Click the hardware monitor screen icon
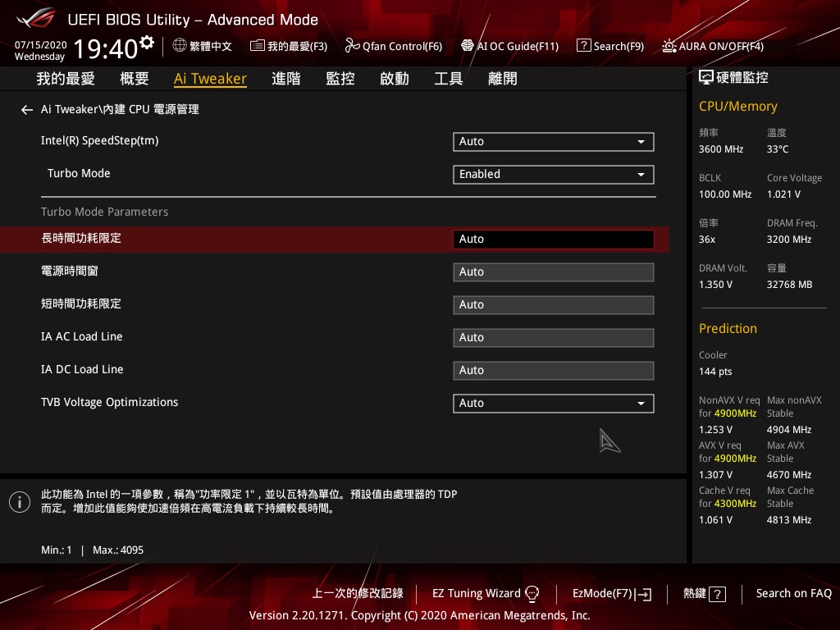The height and width of the screenshot is (630, 840). click(x=706, y=78)
